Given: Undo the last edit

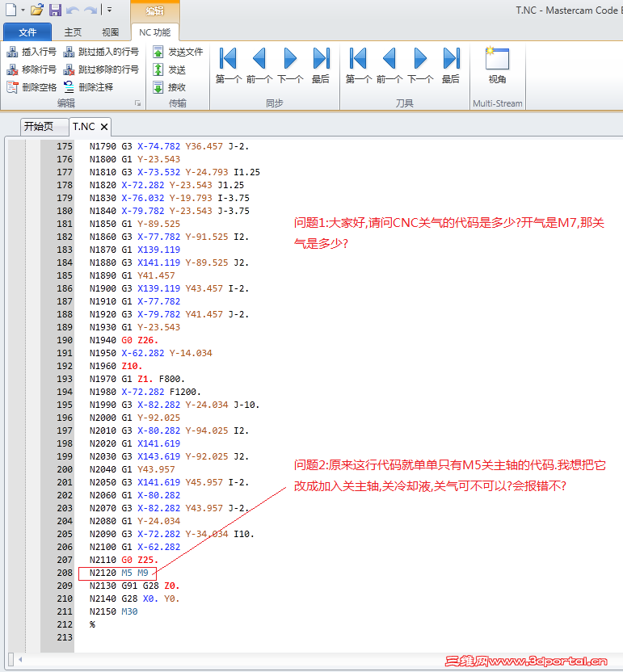Looking at the screenshot, I should (x=72, y=10).
